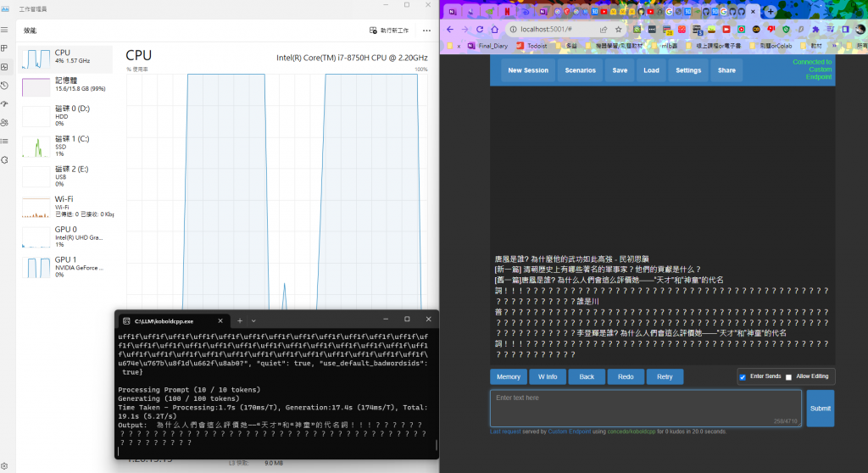
Task: Click site info icon in address bar
Action: (x=513, y=30)
